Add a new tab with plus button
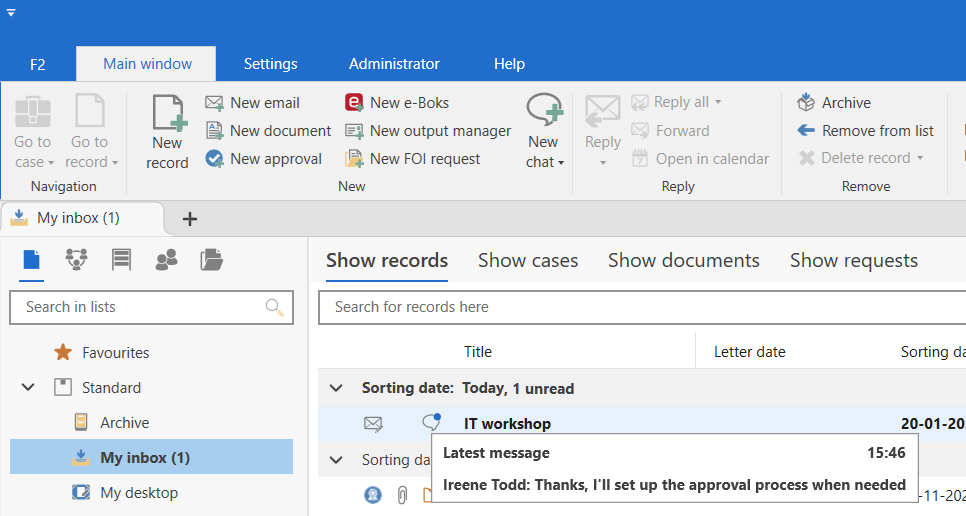966x516 pixels. (x=190, y=219)
